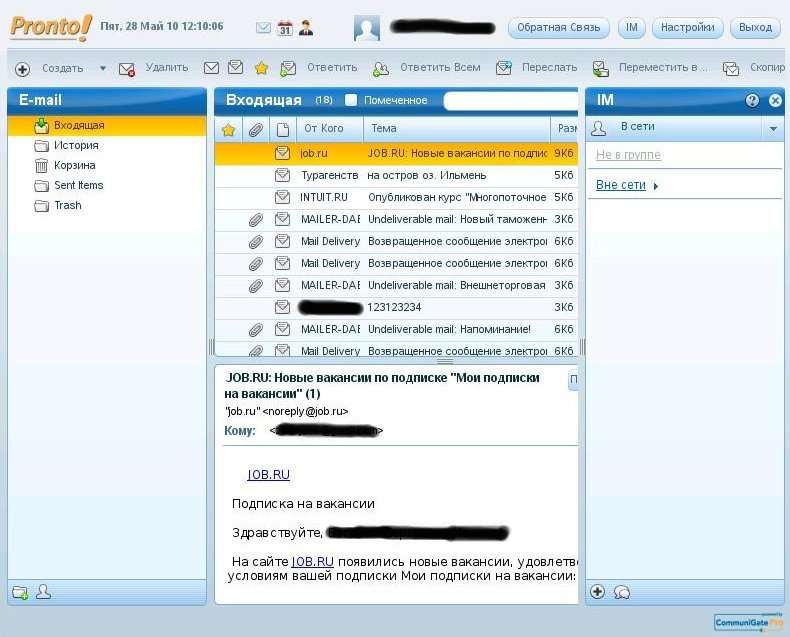This screenshot has width=790, height=637.
Task: Click the JOB.RU link in На сайте sentence
Action: (x=312, y=562)
